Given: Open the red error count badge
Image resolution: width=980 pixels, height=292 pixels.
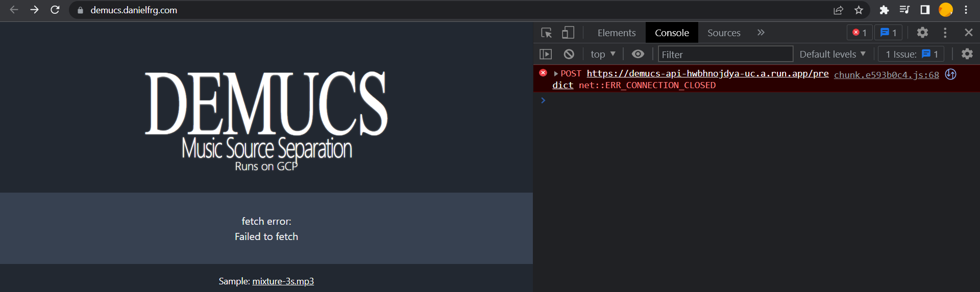Looking at the screenshot, I should click(860, 33).
